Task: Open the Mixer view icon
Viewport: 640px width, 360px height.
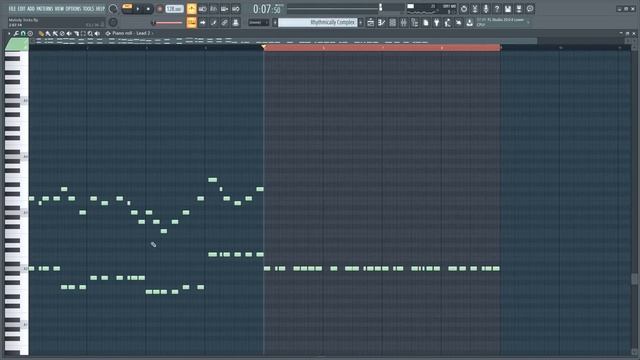Action: pos(404,23)
